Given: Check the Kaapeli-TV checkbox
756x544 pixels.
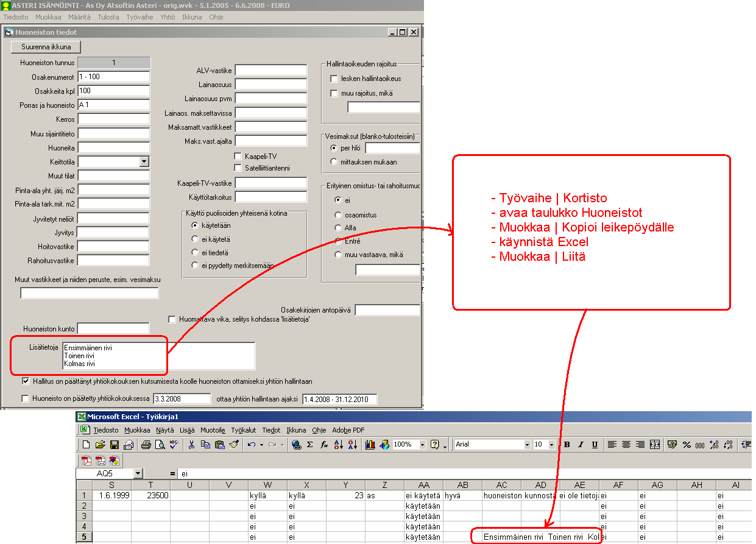Looking at the screenshot, I should (x=238, y=157).
